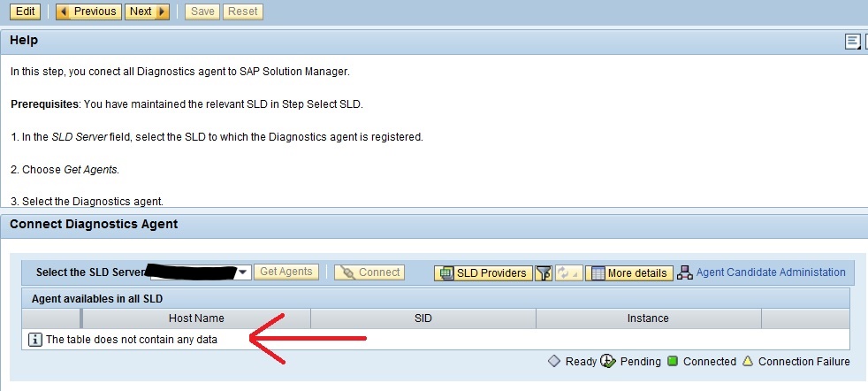Click the 'Select the SLD Server' label
Viewport: 868px width, 391px height.
point(90,272)
